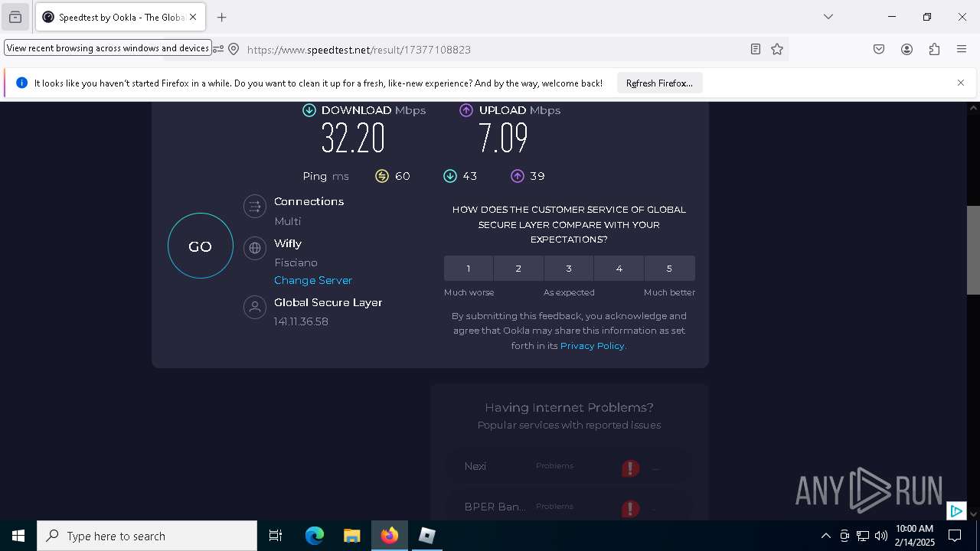Open Firefox application menu
This screenshot has width=980, height=551.
[962, 49]
